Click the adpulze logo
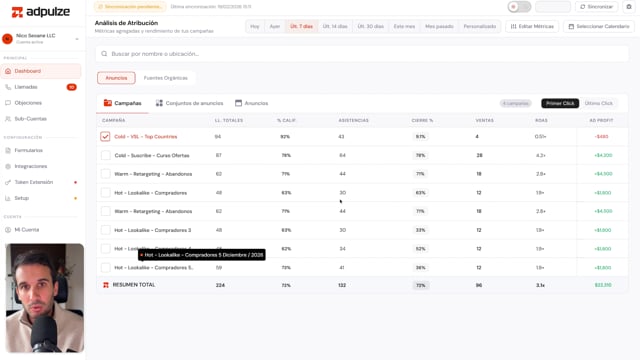The height and width of the screenshot is (360, 640). coord(40,12)
